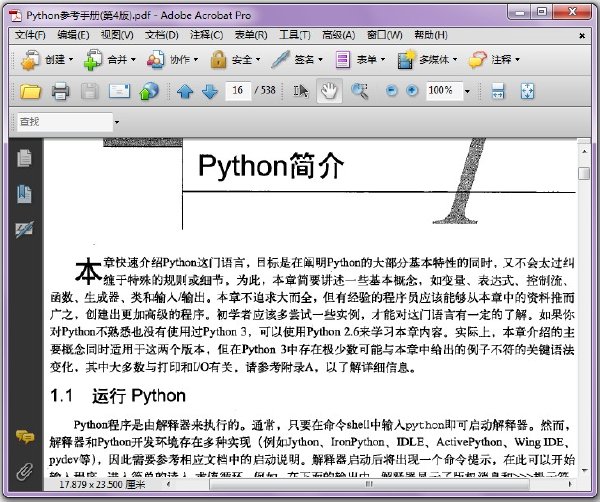
Task: Open the Window (窗口) menu
Action: (385, 35)
